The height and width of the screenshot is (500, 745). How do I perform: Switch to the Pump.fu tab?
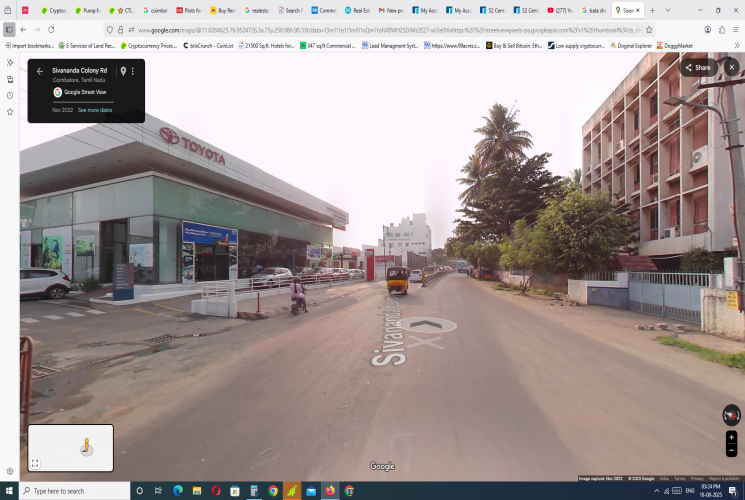tap(88, 10)
